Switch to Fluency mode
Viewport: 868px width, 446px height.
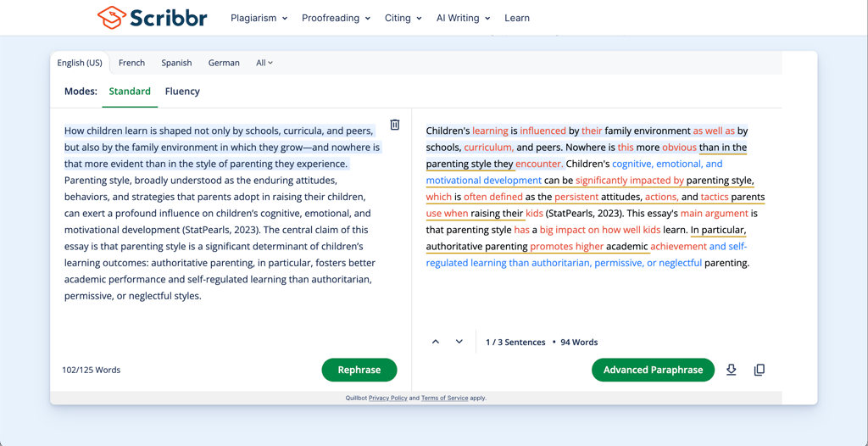pos(182,92)
